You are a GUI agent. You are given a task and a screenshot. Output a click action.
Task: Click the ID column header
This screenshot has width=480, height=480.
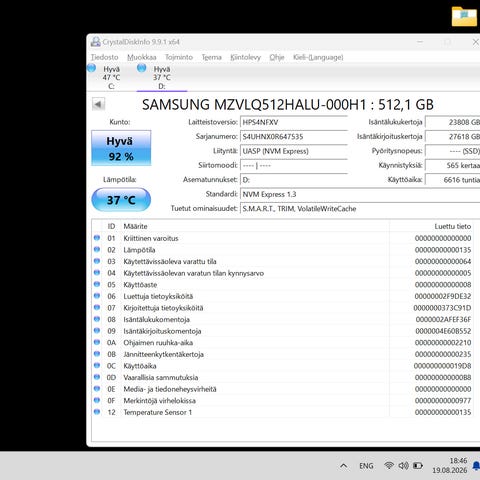click(x=111, y=226)
